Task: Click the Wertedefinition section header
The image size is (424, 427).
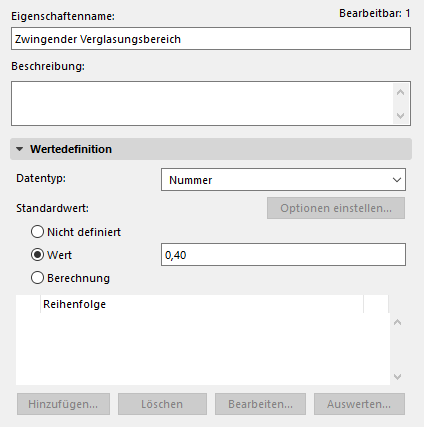Action: pyautogui.click(x=211, y=149)
